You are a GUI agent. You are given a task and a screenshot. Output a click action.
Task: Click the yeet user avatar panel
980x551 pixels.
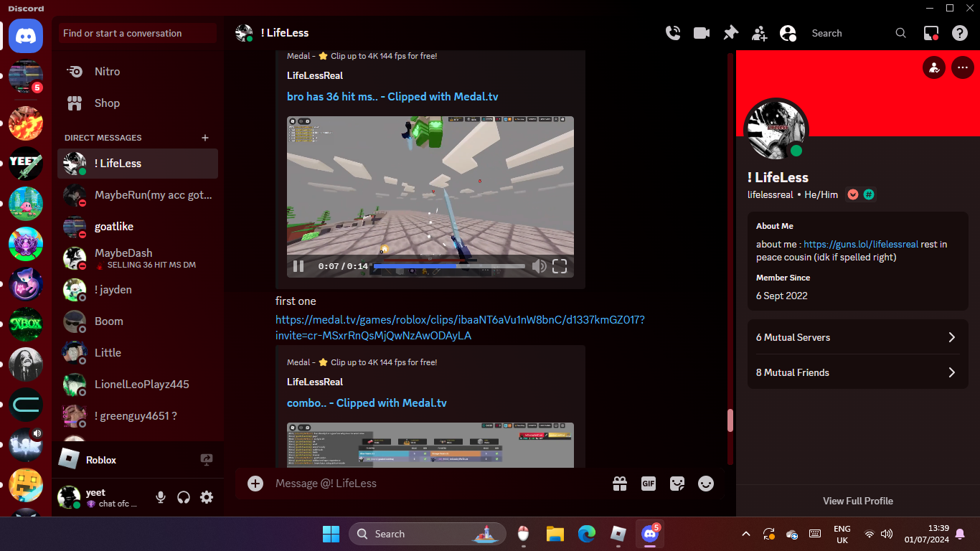(x=100, y=497)
